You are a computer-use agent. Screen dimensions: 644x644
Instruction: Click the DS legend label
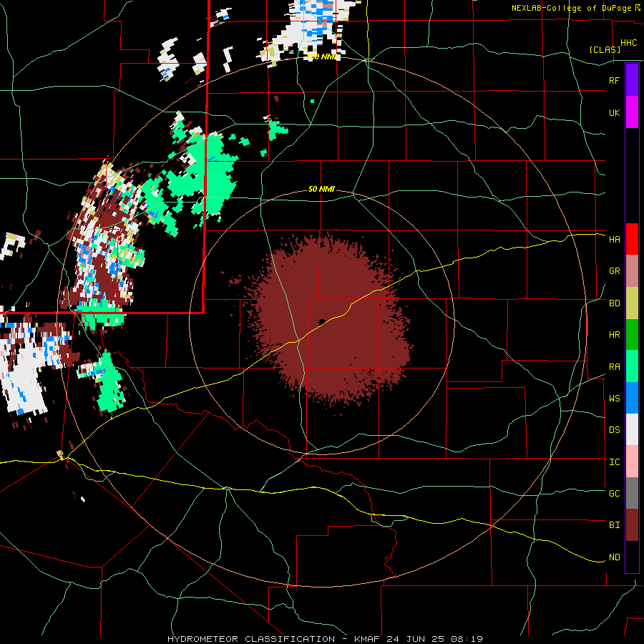[614, 430]
